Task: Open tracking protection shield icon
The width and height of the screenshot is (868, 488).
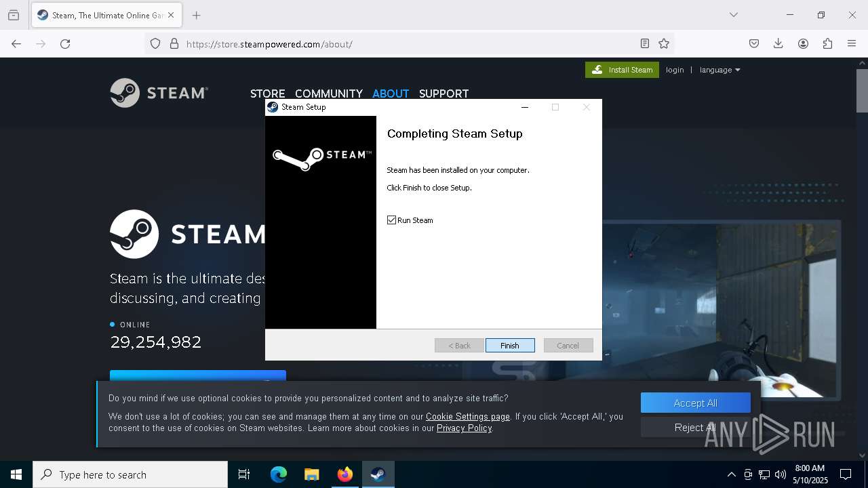Action: (155, 44)
